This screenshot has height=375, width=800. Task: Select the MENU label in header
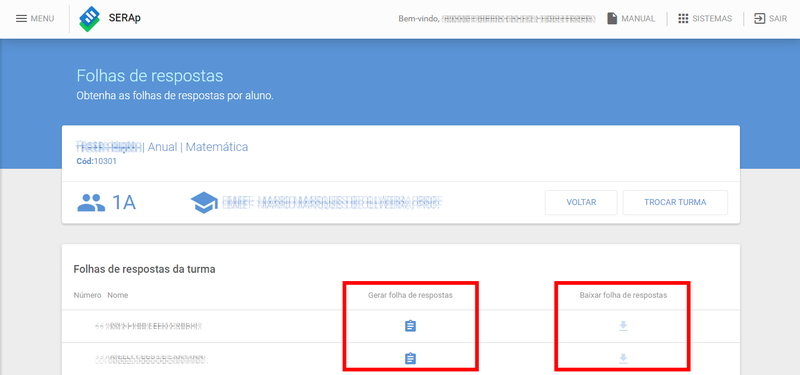(42, 18)
